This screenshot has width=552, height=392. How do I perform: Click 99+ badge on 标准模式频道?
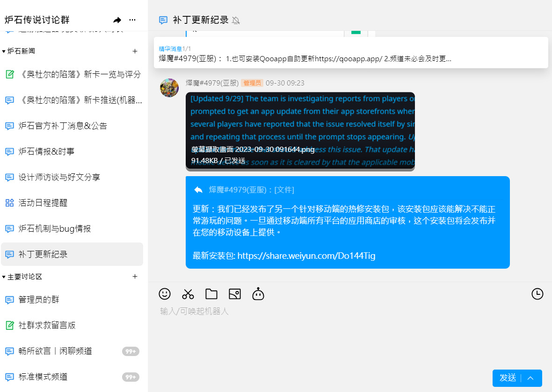coord(131,377)
